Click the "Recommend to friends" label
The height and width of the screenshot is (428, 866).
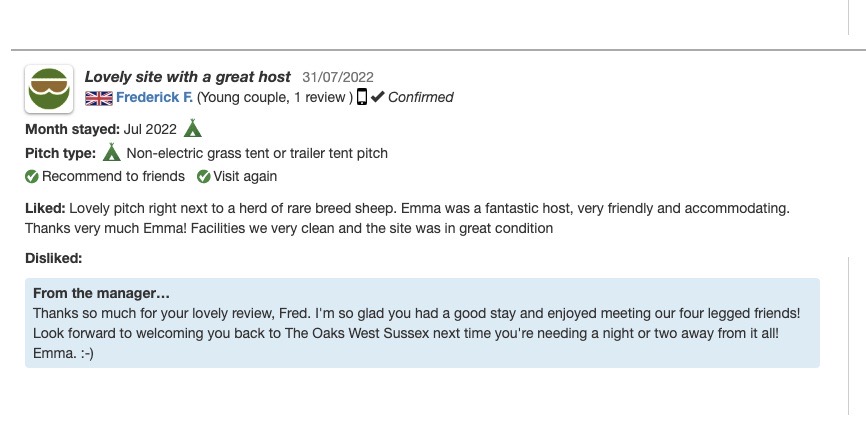113,177
